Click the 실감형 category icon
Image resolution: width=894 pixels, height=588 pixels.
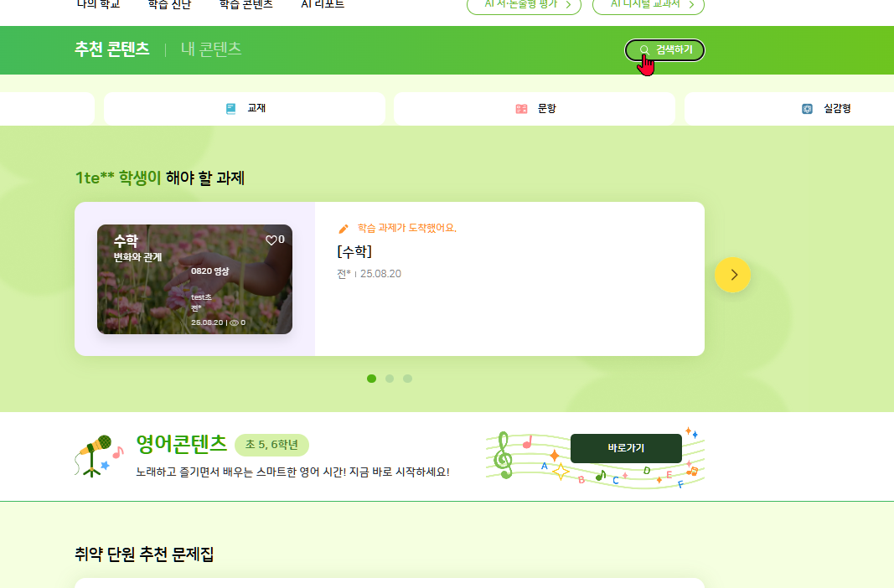[808, 109]
